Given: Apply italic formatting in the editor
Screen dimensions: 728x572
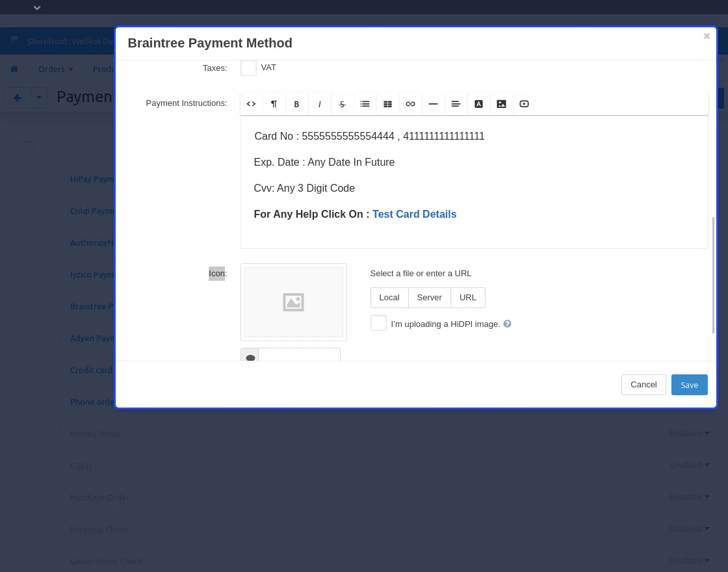Looking at the screenshot, I should [319, 104].
